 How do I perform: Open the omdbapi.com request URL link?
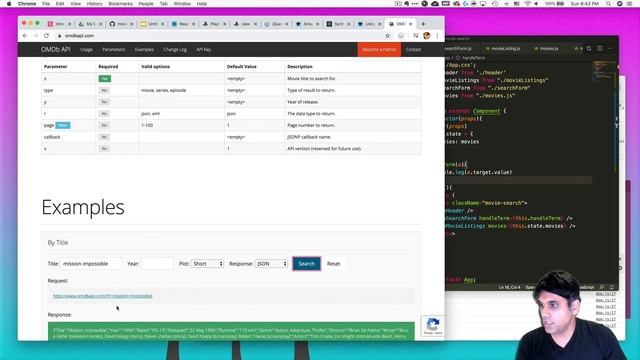click(102, 296)
